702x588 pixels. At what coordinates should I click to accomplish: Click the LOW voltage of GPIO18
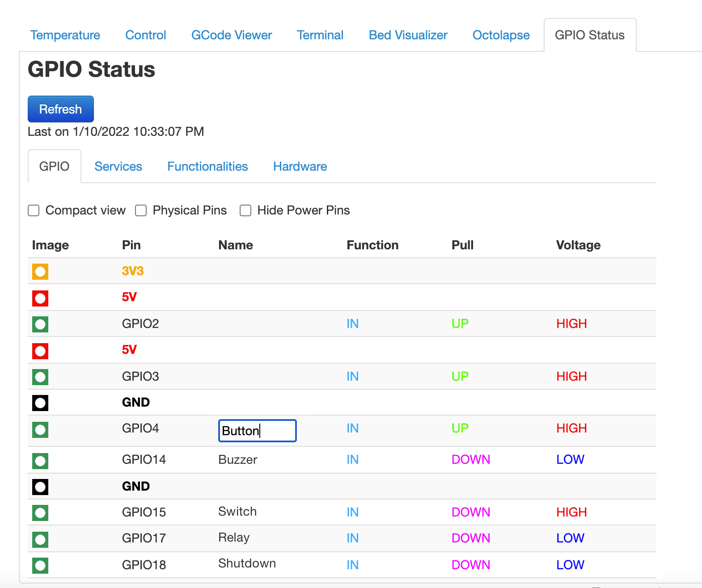tap(570, 565)
